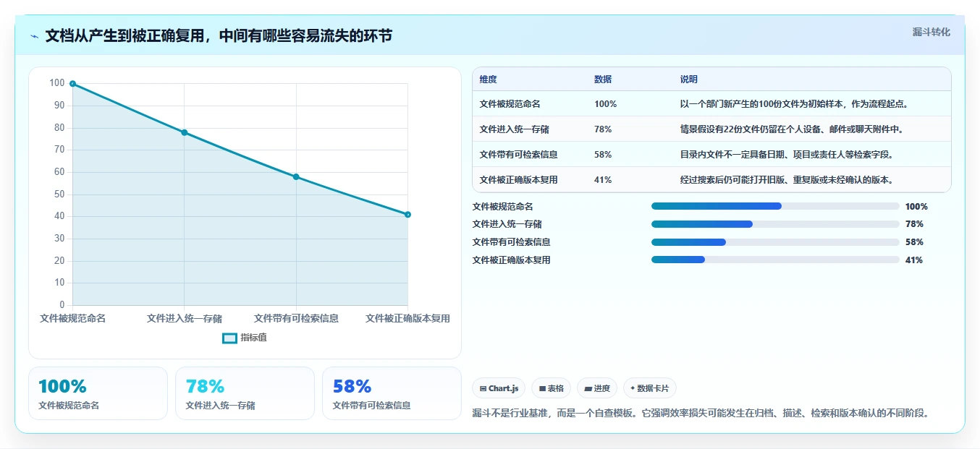The height and width of the screenshot is (449, 980).
Task: Click the 进度 tag chip
Action: tap(597, 388)
